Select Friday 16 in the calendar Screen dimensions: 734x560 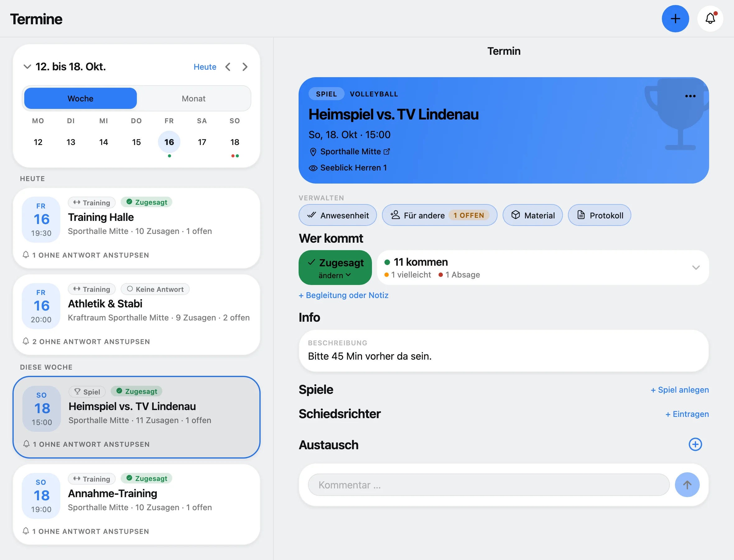click(169, 142)
